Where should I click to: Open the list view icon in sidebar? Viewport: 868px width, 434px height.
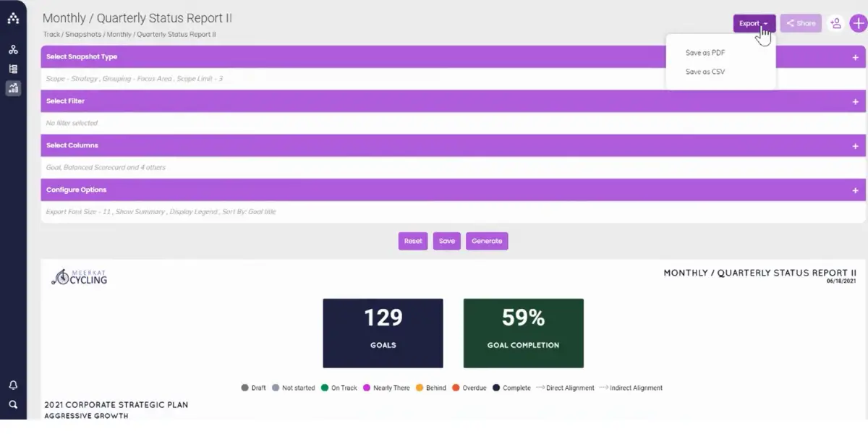click(13, 69)
